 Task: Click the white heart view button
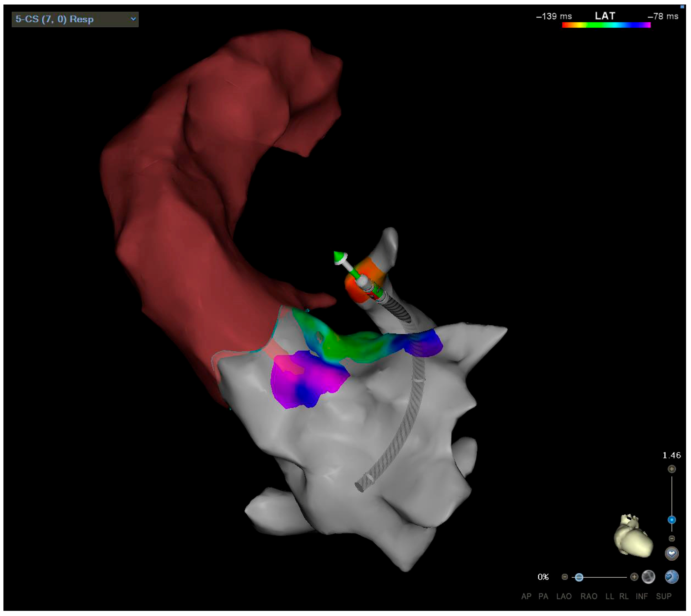671,554
